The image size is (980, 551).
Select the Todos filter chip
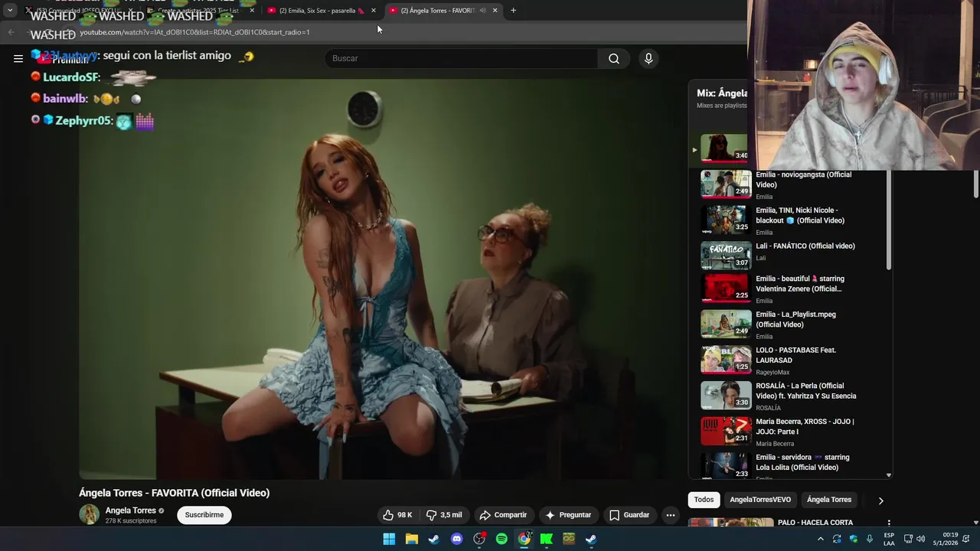tap(704, 500)
